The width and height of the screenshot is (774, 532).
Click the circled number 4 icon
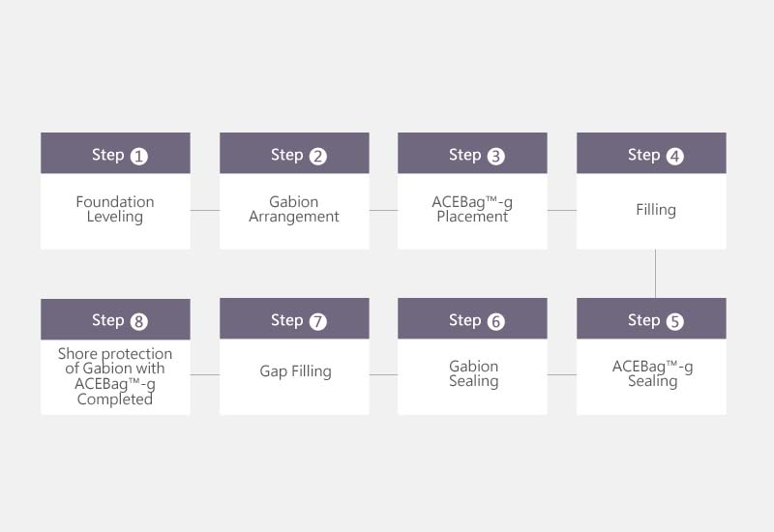pyautogui.click(x=674, y=157)
